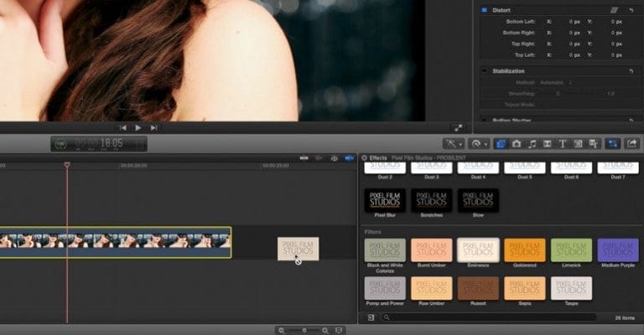Viewport: 644px width, 335px height.
Task: Open the Themes browser icon
Action: point(594,144)
